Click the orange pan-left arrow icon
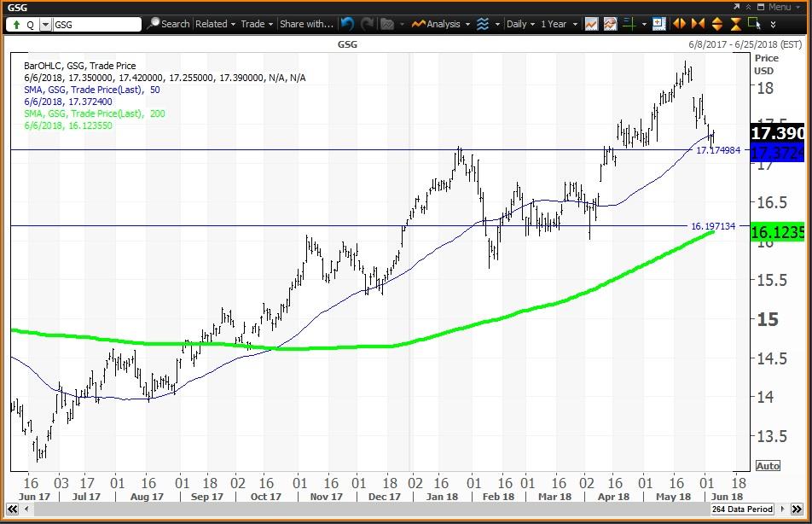This screenshot has height=524, width=812. (681, 24)
